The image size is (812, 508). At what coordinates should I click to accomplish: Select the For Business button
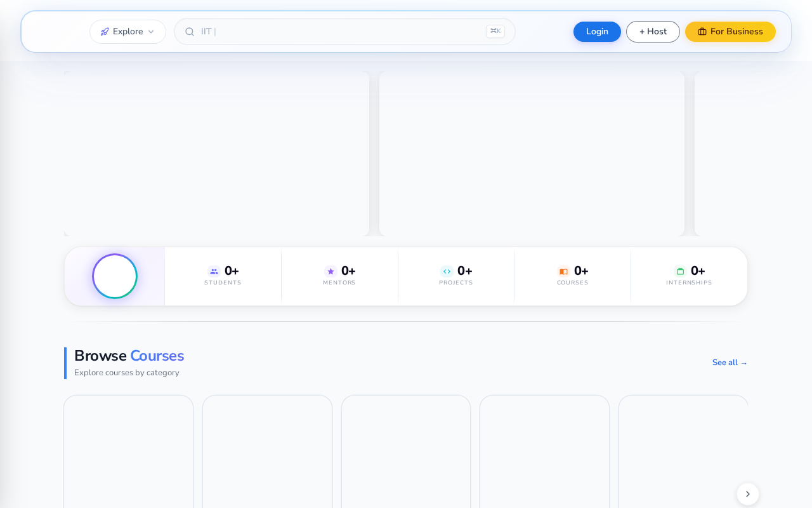[x=730, y=32]
